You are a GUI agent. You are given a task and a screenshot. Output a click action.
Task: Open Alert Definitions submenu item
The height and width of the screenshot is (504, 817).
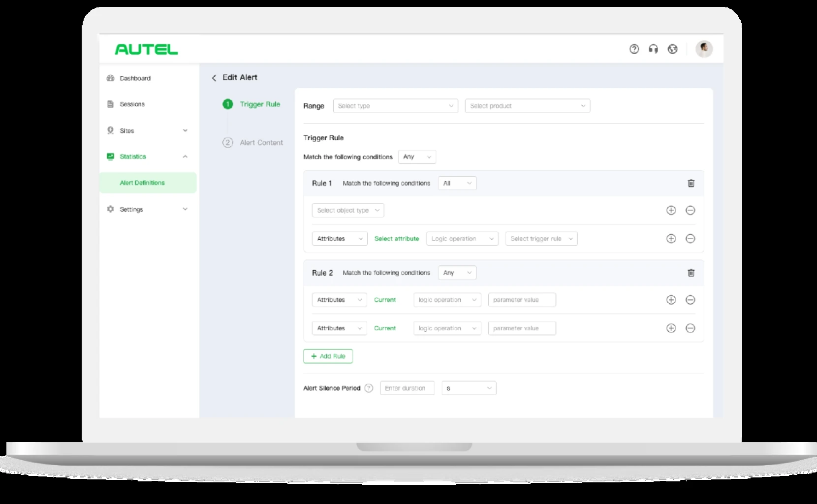click(148, 183)
